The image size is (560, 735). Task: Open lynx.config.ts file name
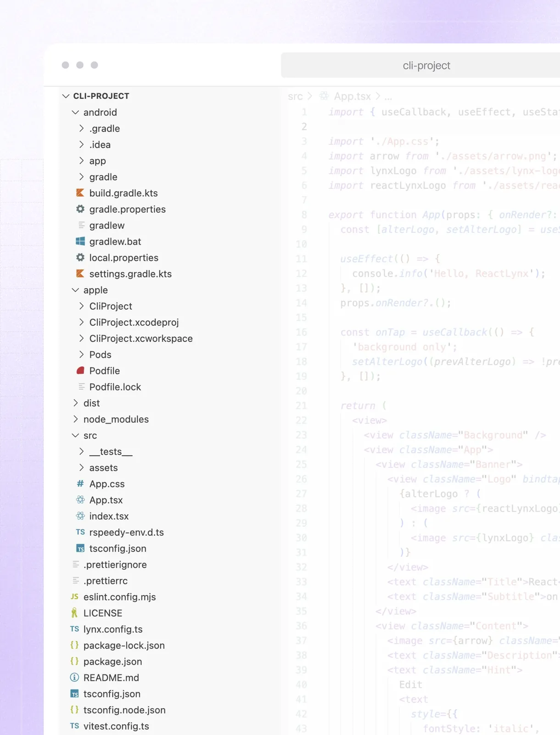point(113,629)
